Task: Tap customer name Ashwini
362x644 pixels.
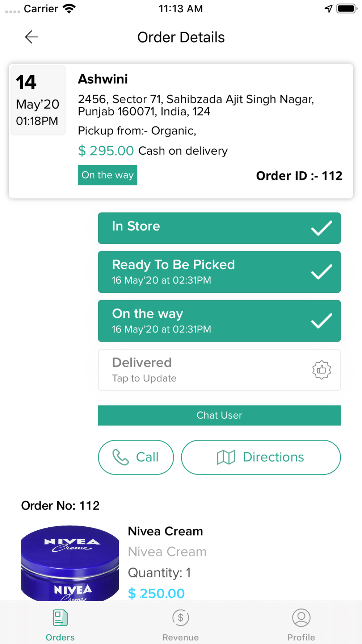Action: tap(103, 79)
